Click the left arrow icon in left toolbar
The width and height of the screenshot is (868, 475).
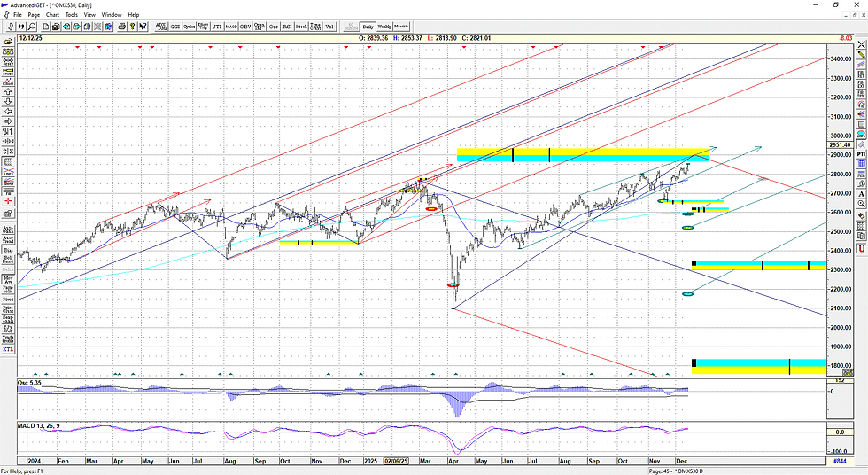[8, 112]
